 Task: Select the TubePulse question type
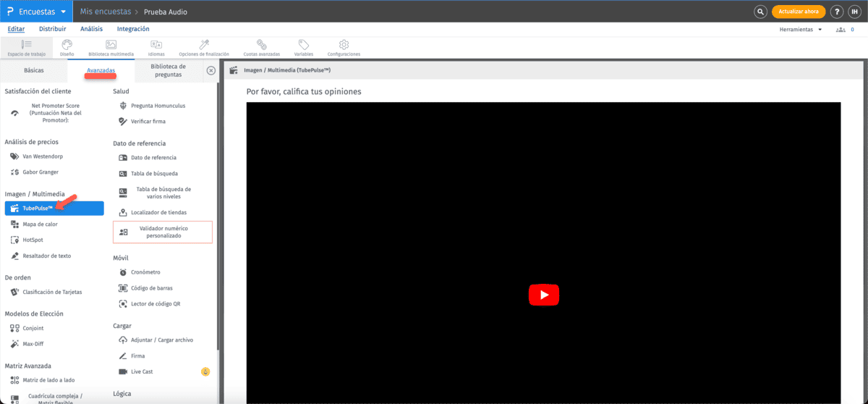coord(54,209)
